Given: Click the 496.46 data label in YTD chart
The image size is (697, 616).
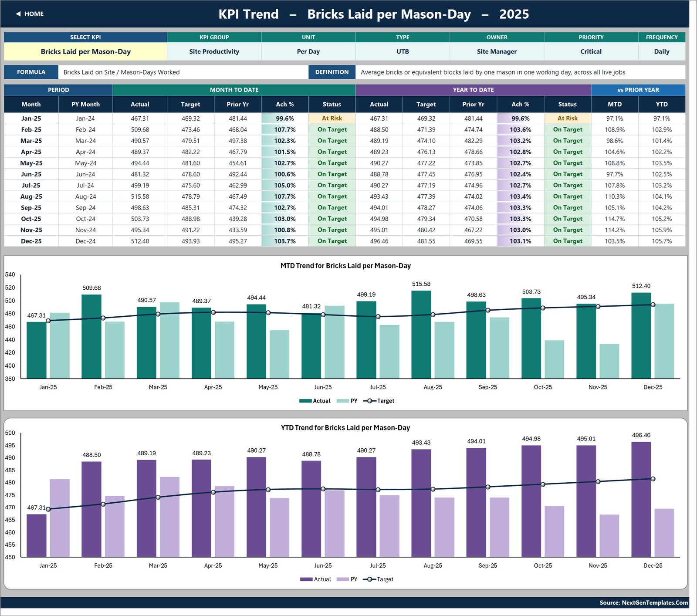Looking at the screenshot, I should click(x=641, y=435).
